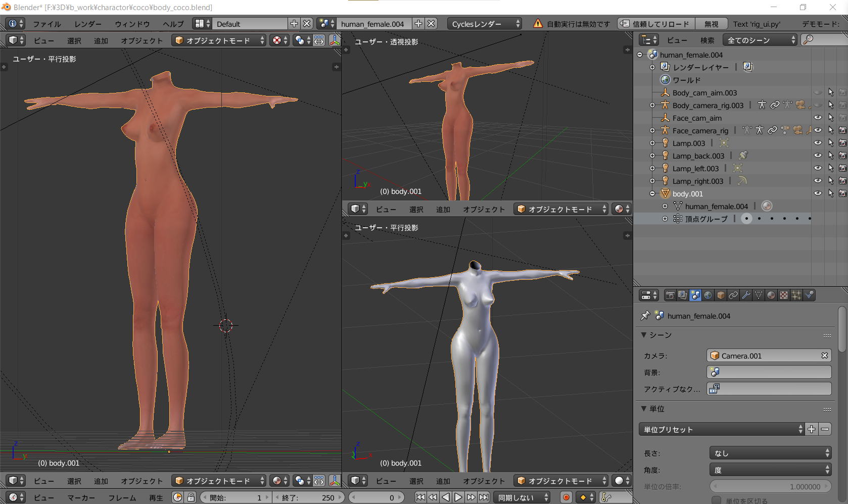Click the end frame 250 field
Image resolution: width=848 pixels, height=504 pixels.
pos(308,497)
